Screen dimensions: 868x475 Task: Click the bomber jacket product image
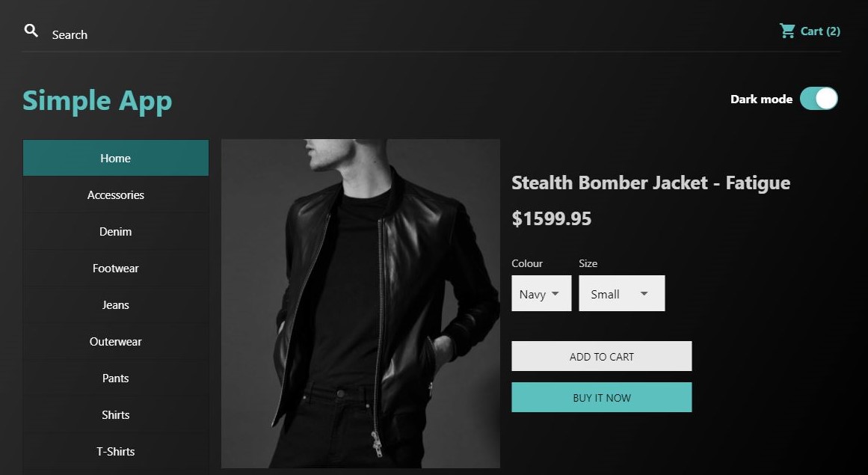[360, 303]
